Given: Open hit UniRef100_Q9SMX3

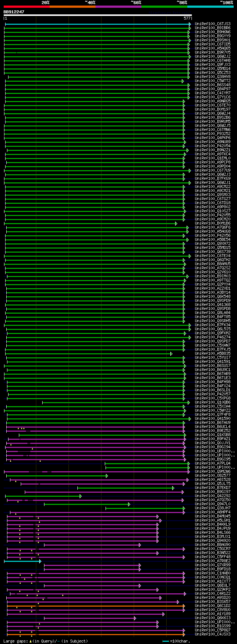Looking at the screenshot, I should click(x=213, y=195).
